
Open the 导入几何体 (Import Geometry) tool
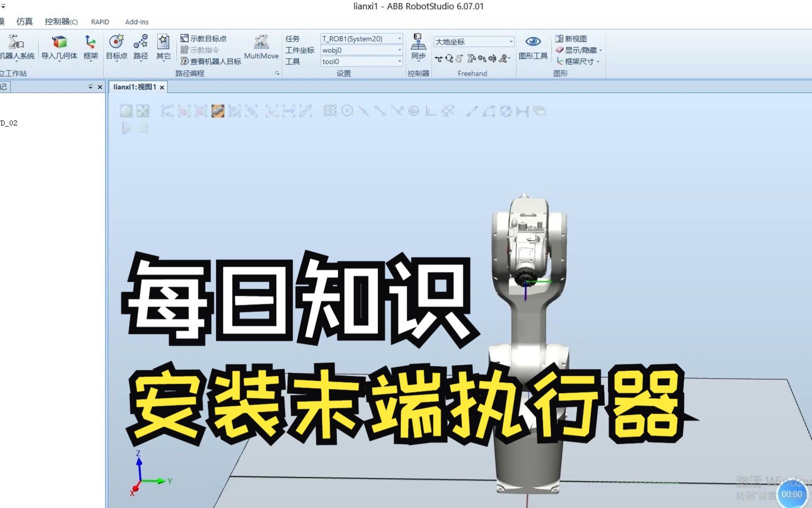tap(59, 47)
